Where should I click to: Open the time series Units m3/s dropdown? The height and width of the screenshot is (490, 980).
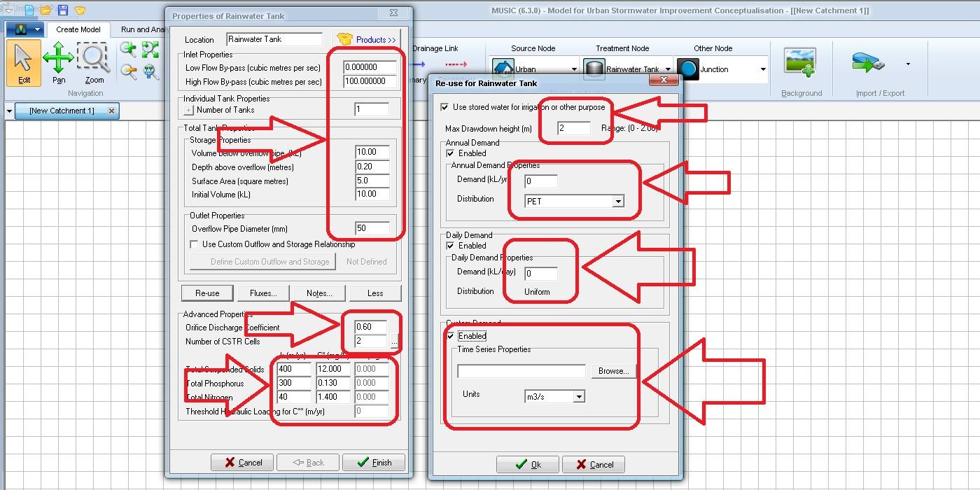click(579, 397)
